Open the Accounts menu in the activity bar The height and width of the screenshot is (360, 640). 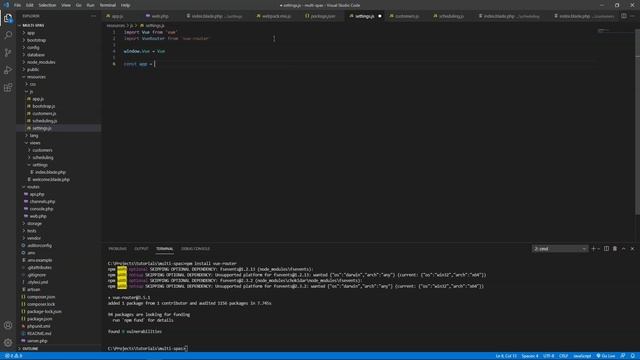coord(8,325)
